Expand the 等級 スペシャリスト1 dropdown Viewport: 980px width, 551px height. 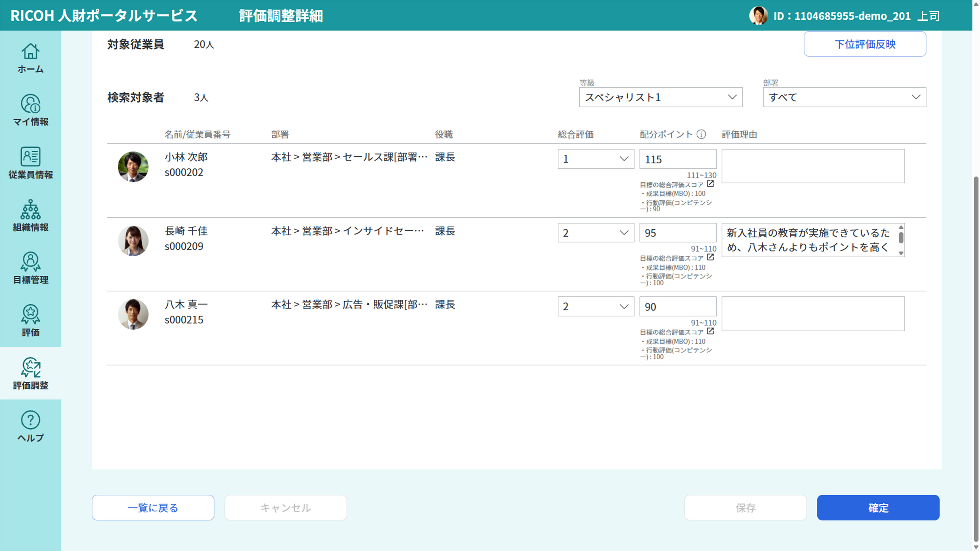point(660,97)
